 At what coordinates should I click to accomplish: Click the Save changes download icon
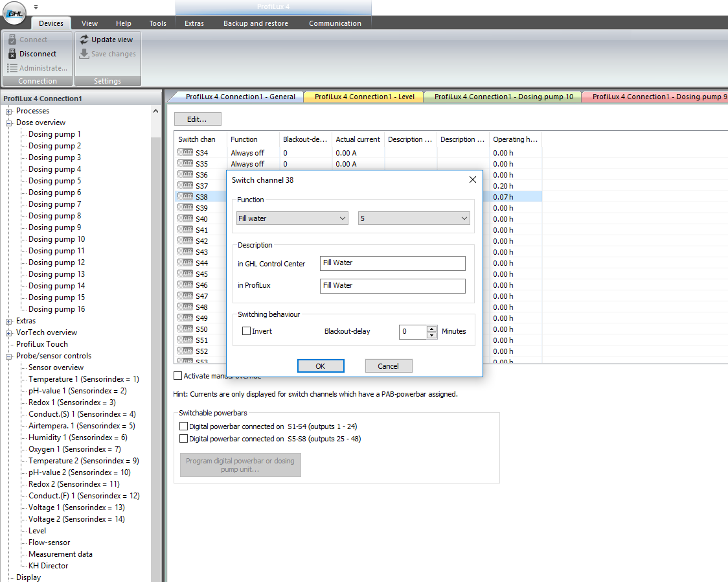(x=84, y=54)
